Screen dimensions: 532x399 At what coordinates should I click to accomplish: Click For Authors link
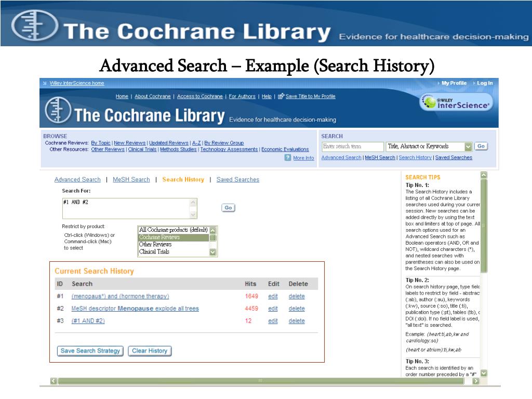click(x=242, y=96)
